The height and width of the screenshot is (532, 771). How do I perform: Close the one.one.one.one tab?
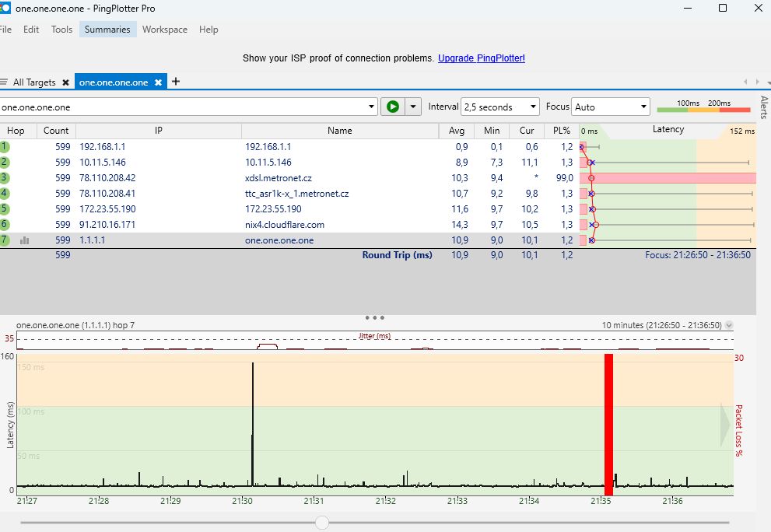click(158, 82)
